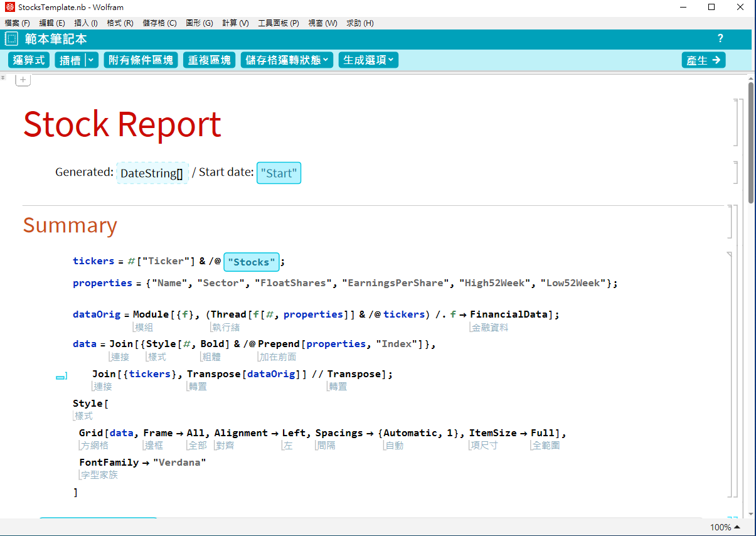Click the Stock Report title text
The width and height of the screenshot is (756, 536).
(122, 124)
